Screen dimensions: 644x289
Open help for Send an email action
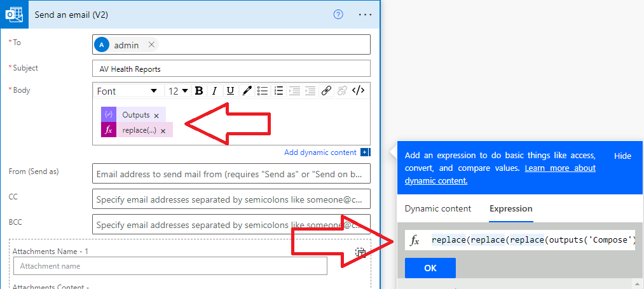pos(338,15)
